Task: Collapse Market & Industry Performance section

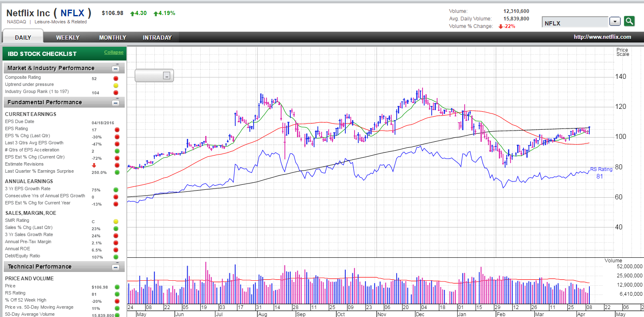Action: click(116, 68)
